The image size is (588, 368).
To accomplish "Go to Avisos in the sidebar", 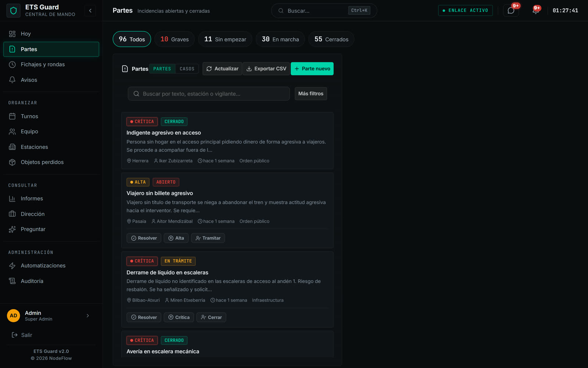I will point(51,80).
